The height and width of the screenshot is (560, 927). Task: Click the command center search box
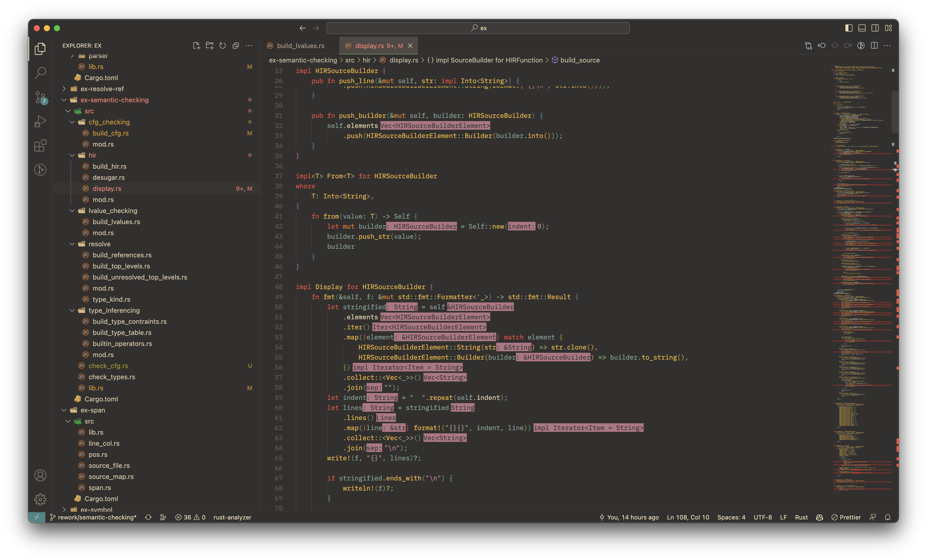(x=478, y=28)
